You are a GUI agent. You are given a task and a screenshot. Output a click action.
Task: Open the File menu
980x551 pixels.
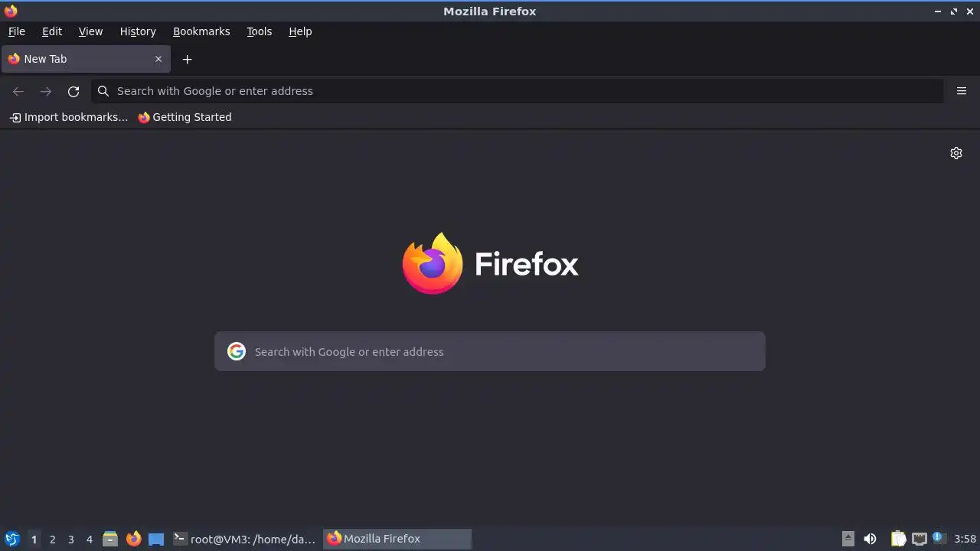pos(17,31)
